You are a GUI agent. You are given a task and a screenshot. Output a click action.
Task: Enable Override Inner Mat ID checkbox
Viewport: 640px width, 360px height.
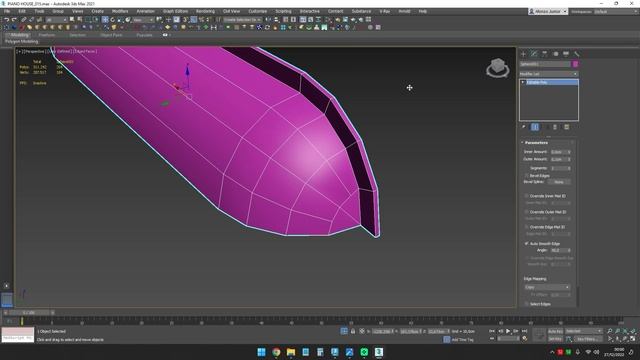coord(527,196)
